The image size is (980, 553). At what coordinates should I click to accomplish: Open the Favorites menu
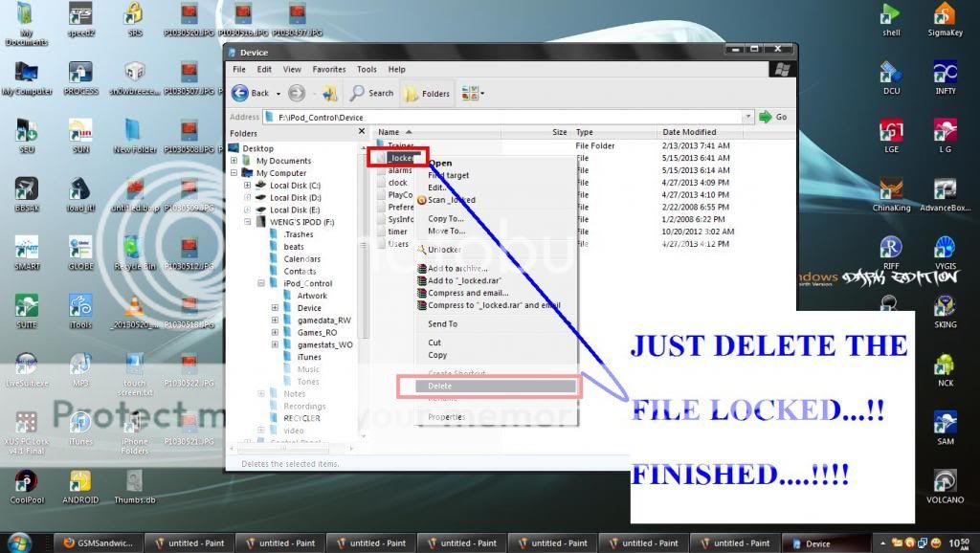(x=328, y=70)
